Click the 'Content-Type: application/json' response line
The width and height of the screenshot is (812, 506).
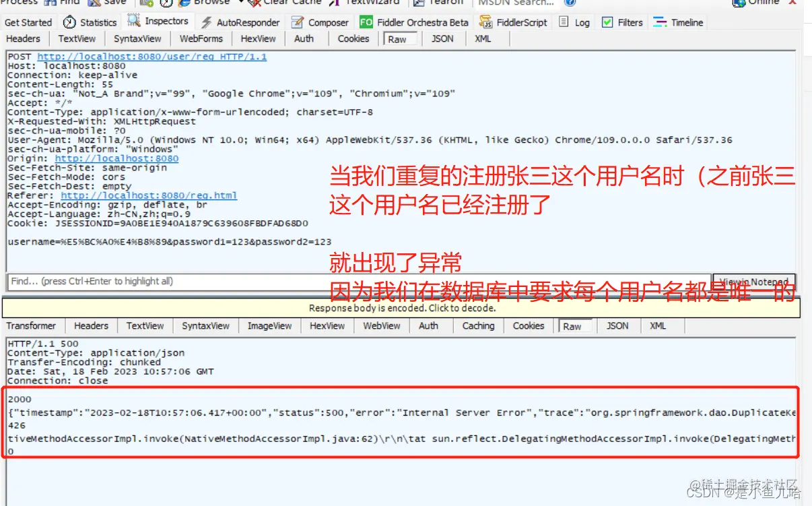pos(96,352)
